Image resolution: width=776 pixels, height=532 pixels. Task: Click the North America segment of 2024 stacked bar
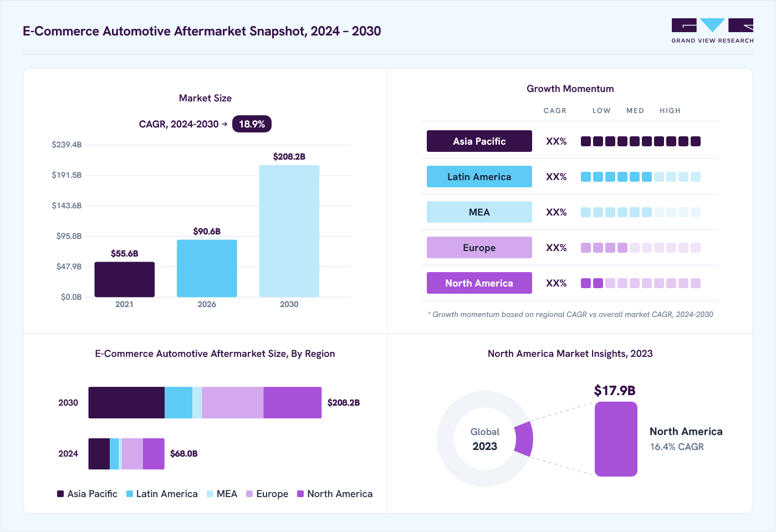[x=154, y=454]
